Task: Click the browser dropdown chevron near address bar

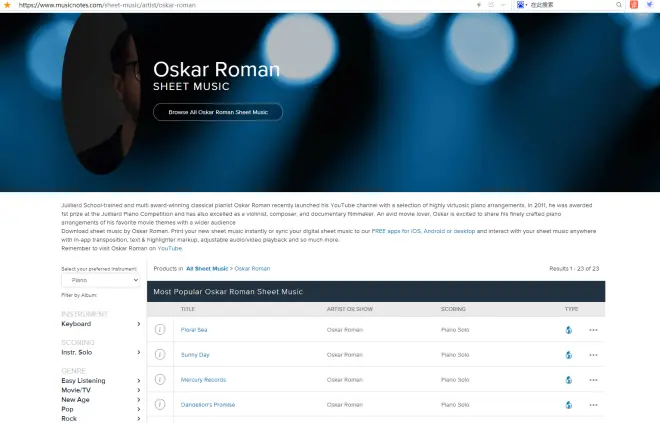Action: (x=503, y=5)
